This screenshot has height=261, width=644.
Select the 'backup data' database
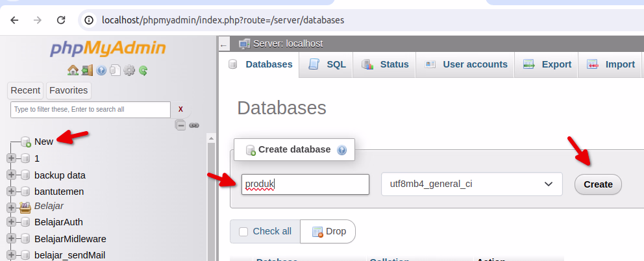60,175
